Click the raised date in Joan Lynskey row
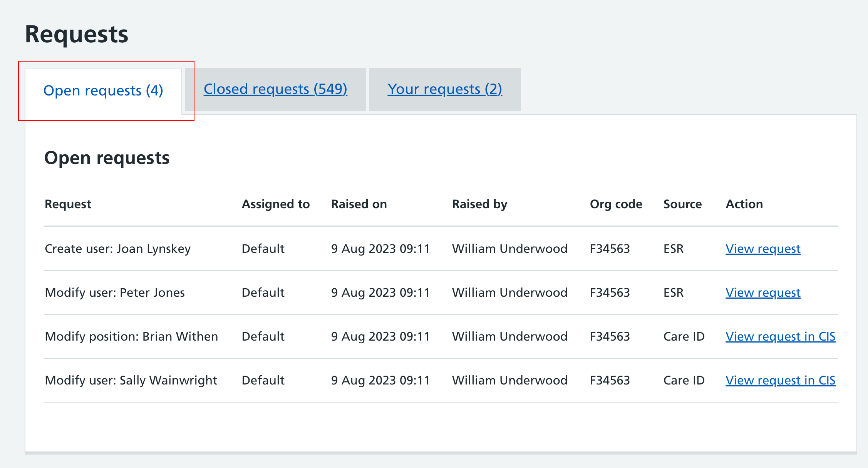Screen dimensions: 868x468 pyautogui.click(x=380, y=249)
